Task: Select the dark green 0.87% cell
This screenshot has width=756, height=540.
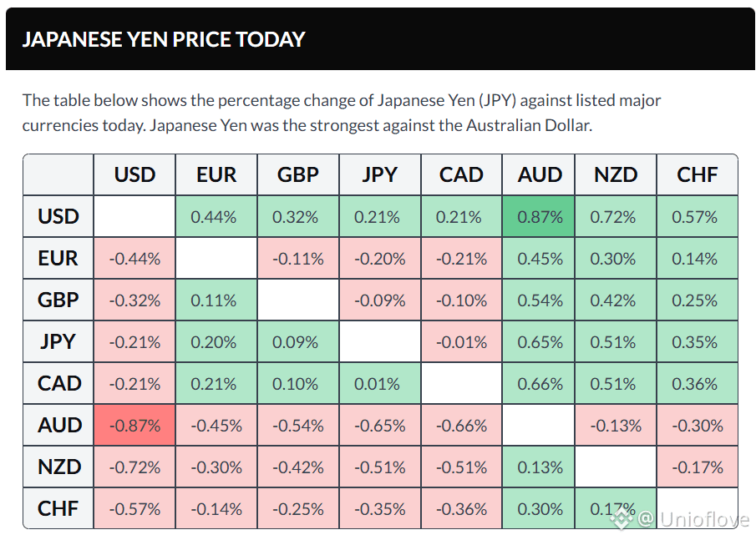Action: click(x=539, y=216)
